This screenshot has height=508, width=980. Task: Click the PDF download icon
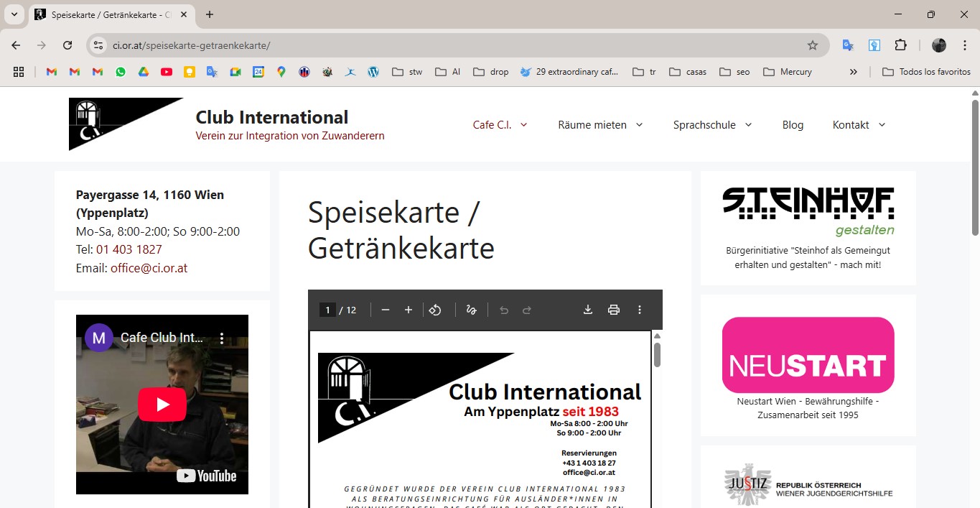click(x=587, y=310)
